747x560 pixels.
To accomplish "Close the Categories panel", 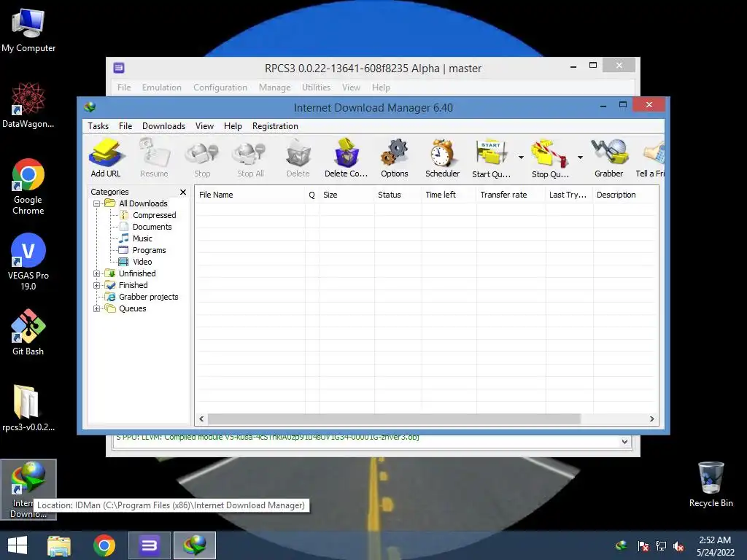I will tap(183, 192).
